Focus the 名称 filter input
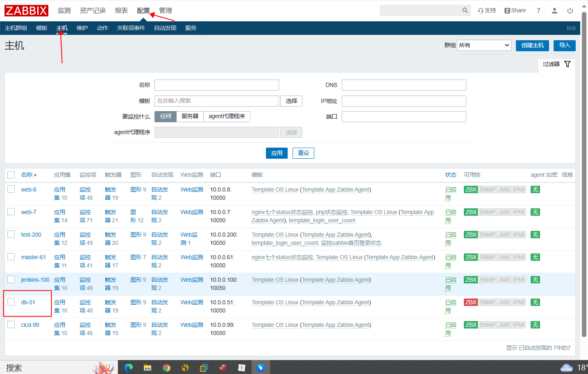This screenshot has height=374, width=588. point(217,85)
